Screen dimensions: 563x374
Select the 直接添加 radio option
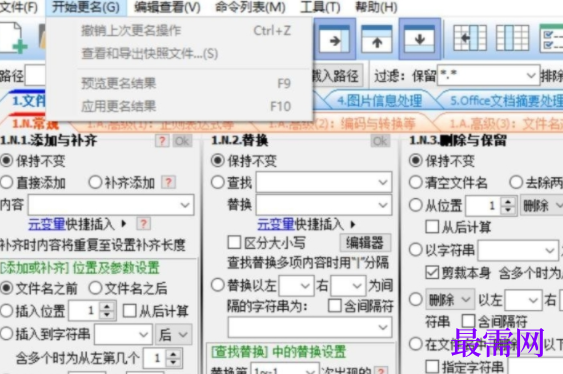pos(6,182)
